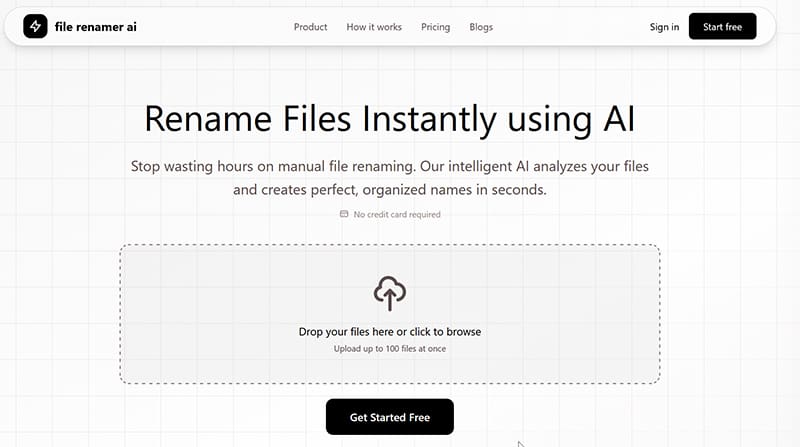Open the Product menu item

click(311, 27)
